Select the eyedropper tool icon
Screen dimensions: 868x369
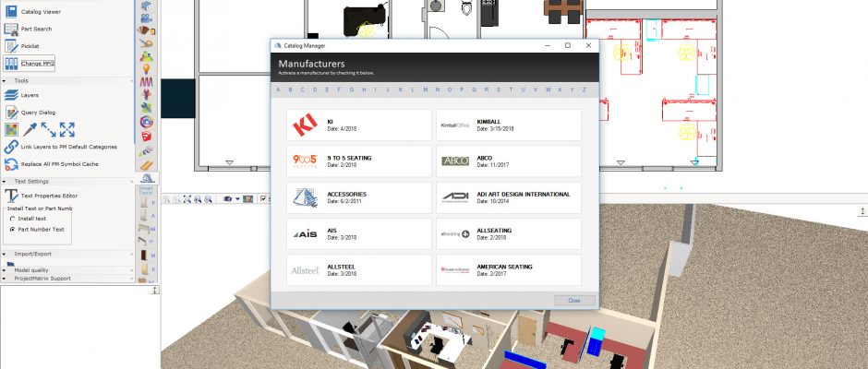coord(30,129)
